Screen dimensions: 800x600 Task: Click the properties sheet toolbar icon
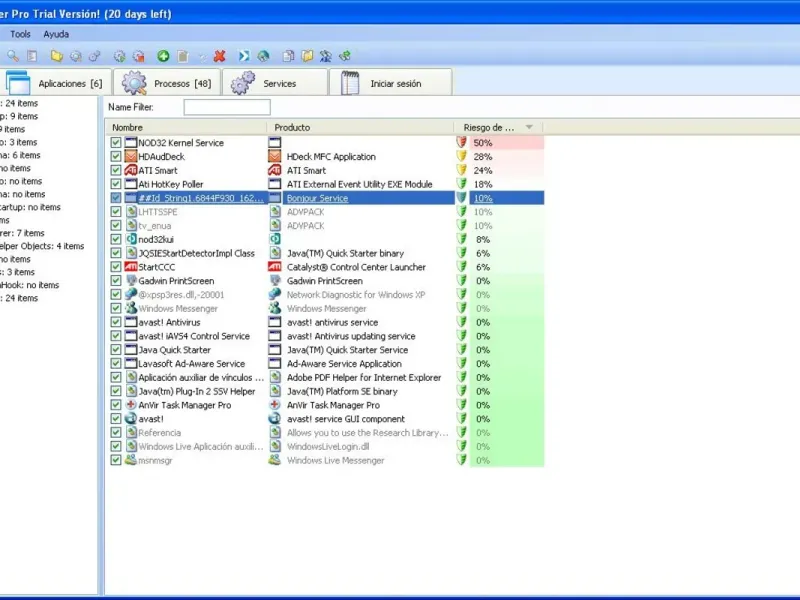click(x=32, y=56)
